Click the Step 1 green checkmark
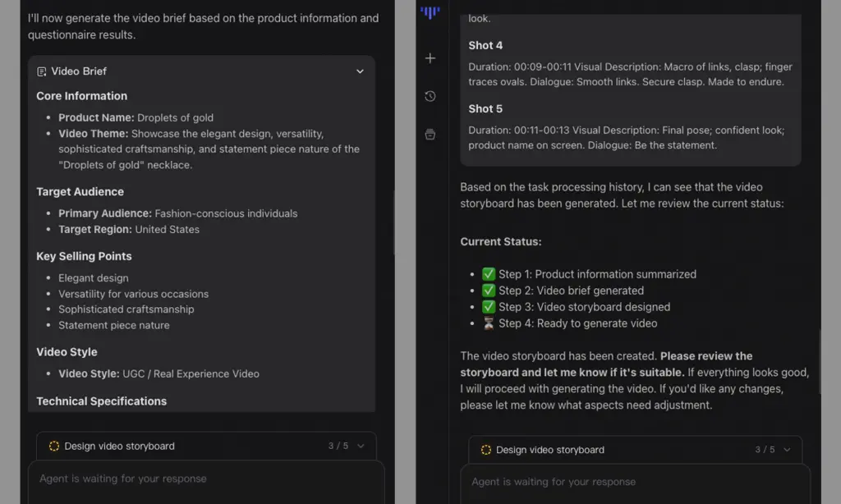 tap(489, 274)
